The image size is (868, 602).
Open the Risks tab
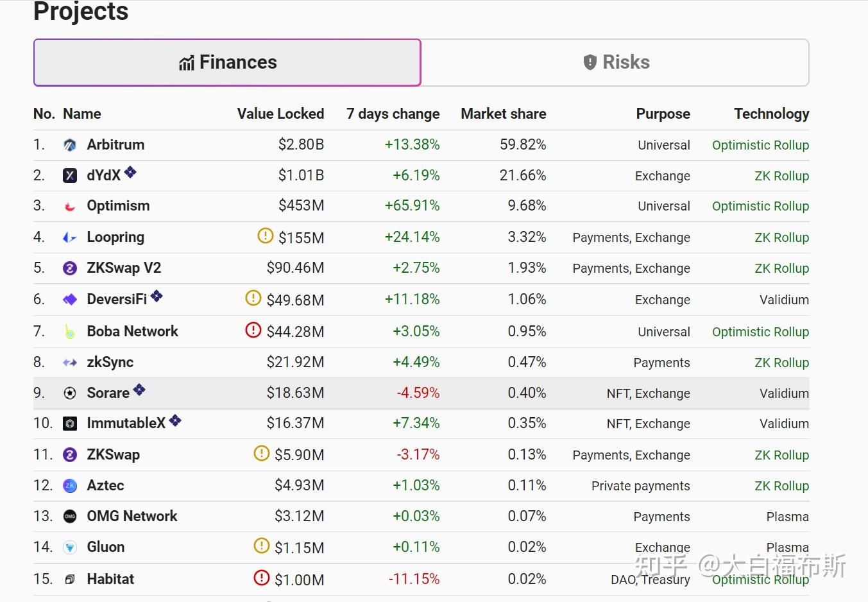(x=615, y=62)
